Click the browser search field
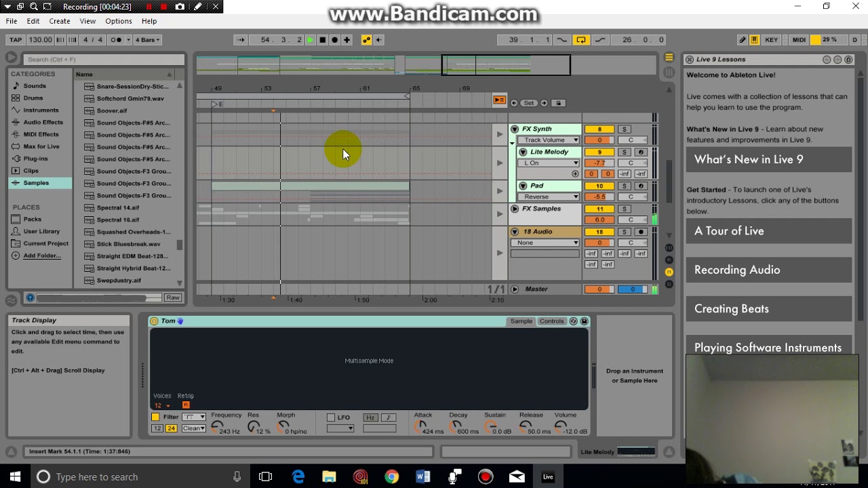 pyautogui.click(x=103, y=60)
